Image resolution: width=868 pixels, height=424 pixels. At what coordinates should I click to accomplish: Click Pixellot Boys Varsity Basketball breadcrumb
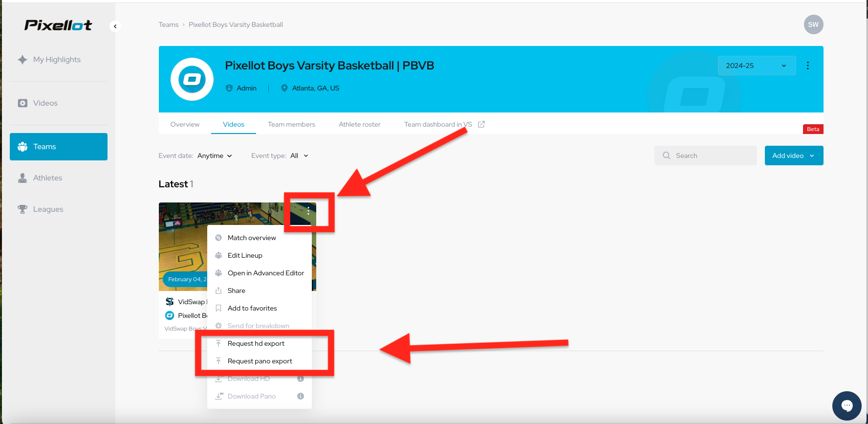click(236, 24)
